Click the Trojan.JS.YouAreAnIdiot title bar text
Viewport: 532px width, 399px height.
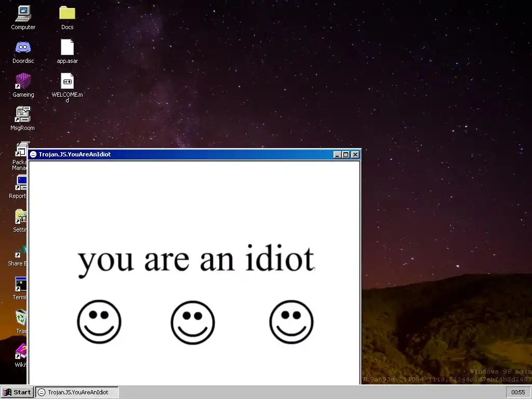pyautogui.click(x=75, y=154)
